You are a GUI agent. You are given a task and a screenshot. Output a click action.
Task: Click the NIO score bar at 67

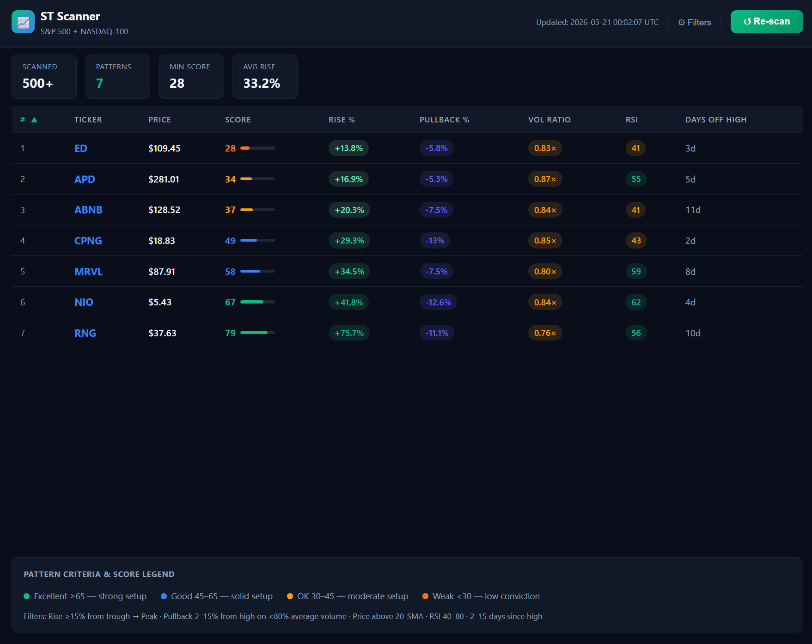pos(257,302)
